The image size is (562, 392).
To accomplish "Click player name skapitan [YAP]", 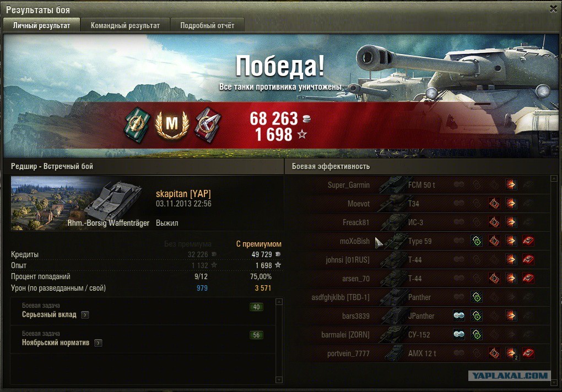I will click(x=183, y=194).
